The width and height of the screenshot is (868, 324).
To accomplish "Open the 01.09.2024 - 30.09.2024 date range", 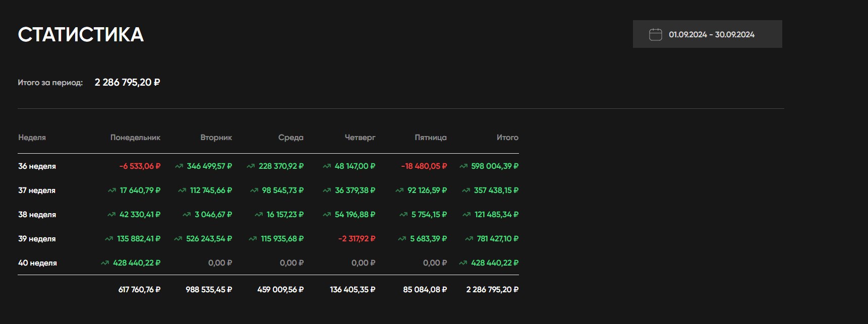I will click(x=711, y=34).
